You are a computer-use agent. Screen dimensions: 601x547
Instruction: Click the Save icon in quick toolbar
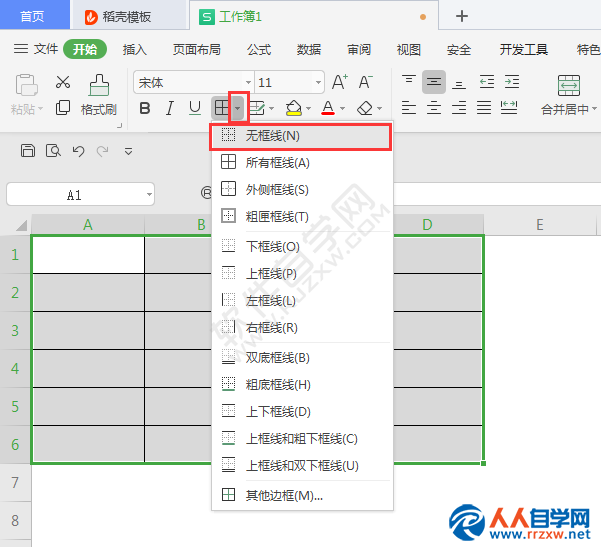pos(28,151)
